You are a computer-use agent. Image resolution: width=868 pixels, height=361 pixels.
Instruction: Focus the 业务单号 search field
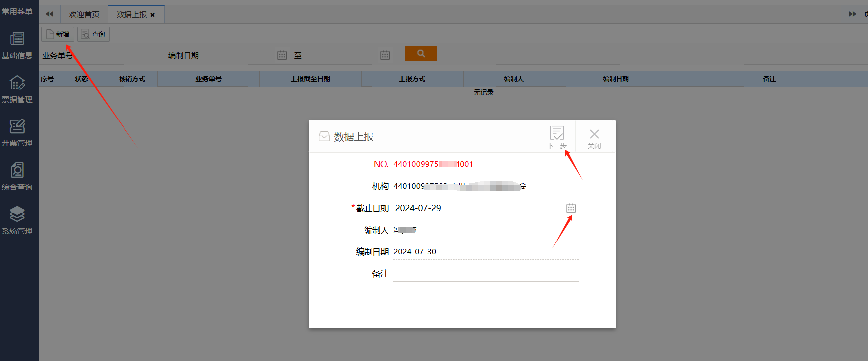[120, 56]
